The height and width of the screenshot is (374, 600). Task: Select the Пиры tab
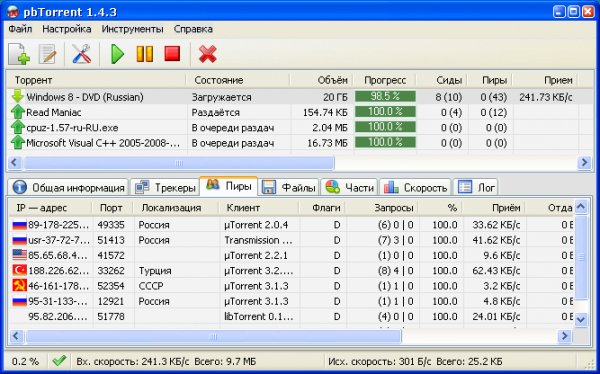coord(228,186)
